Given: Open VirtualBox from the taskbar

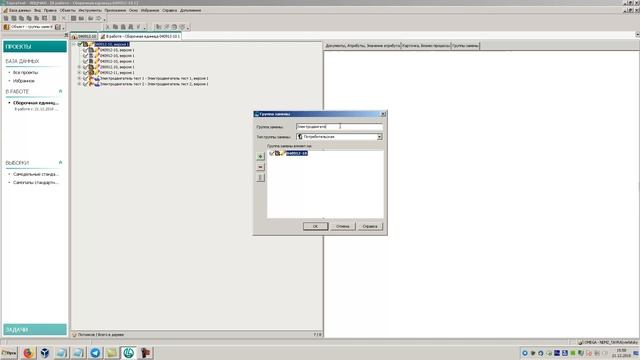Looking at the screenshot, I should 44,353.
